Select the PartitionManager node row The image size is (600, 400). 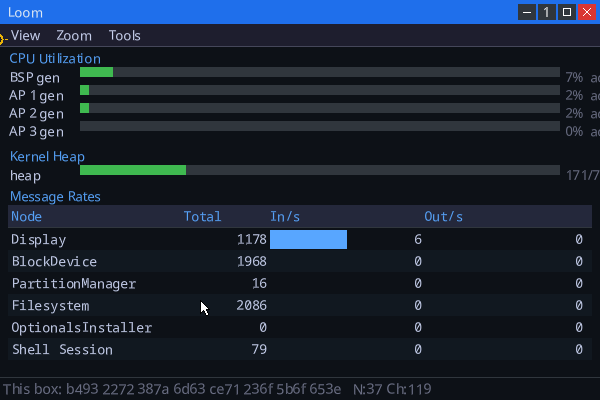300,284
